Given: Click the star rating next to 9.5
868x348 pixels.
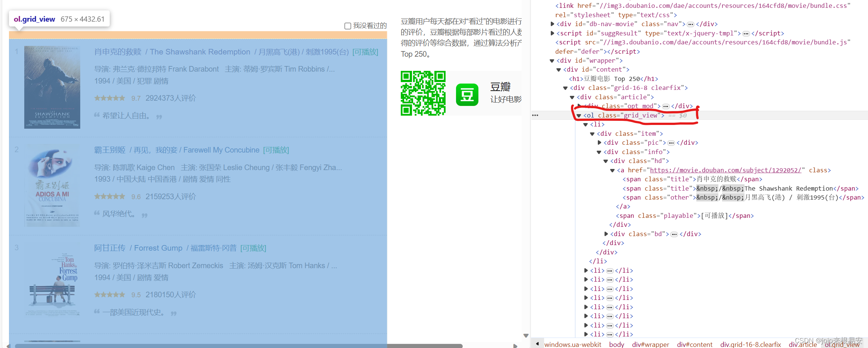Looking at the screenshot, I should coord(110,295).
